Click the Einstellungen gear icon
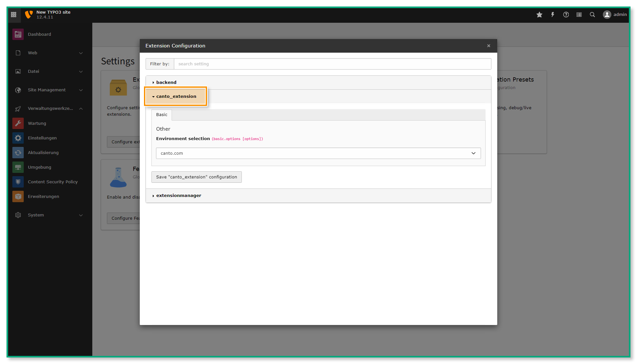 [x=18, y=138]
